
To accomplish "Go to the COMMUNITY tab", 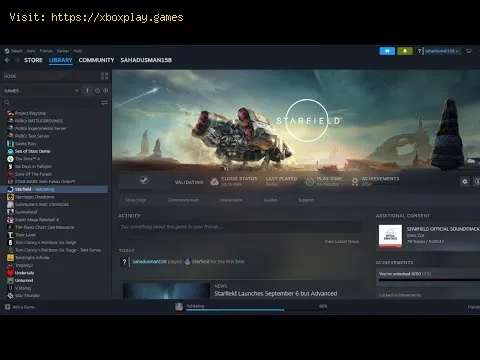I will pos(96,60).
